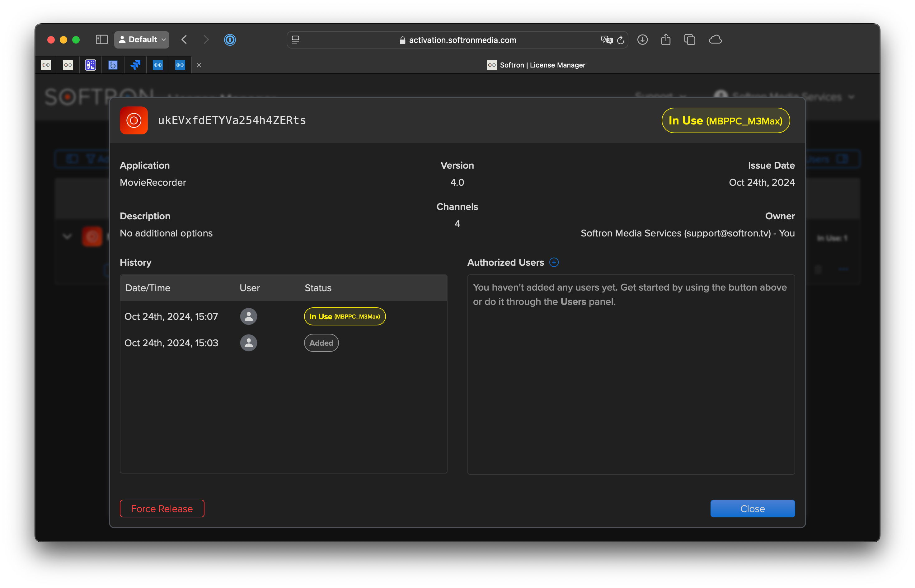Close the current tab with the X
Image resolution: width=915 pixels, height=588 pixels.
(x=199, y=65)
